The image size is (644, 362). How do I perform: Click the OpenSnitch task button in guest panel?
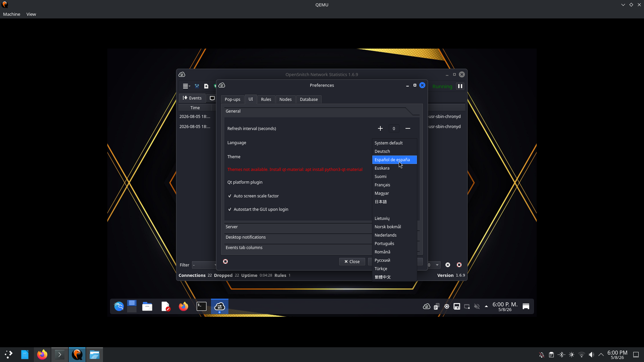click(x=220, y=306)
